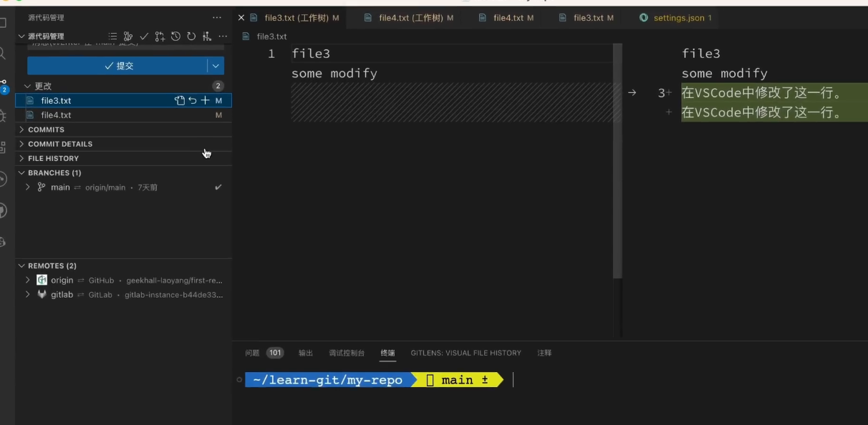Open the view history icon in Source Control
This screenshot has height=425, width=868.
coord(175,36)
